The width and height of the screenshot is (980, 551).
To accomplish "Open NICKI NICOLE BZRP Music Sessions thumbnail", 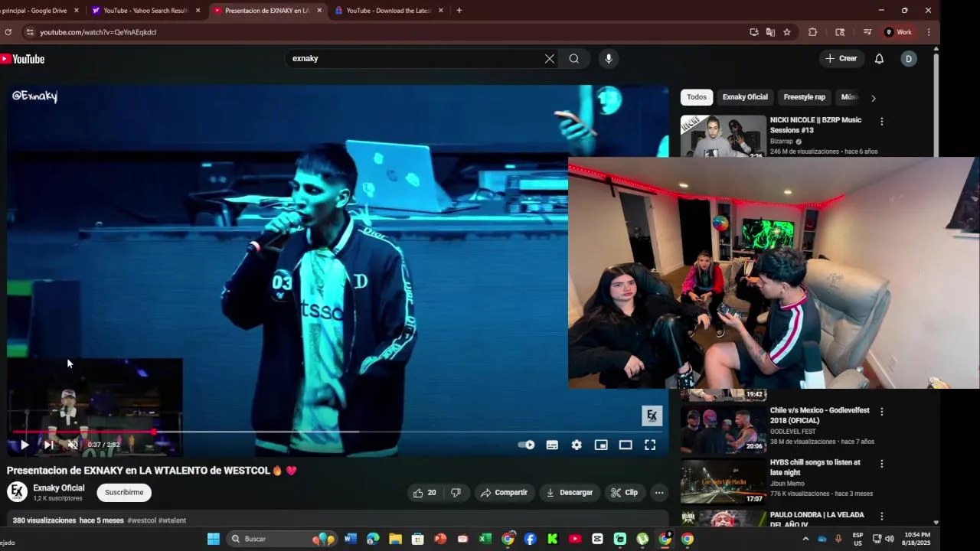I will (724, 136).
